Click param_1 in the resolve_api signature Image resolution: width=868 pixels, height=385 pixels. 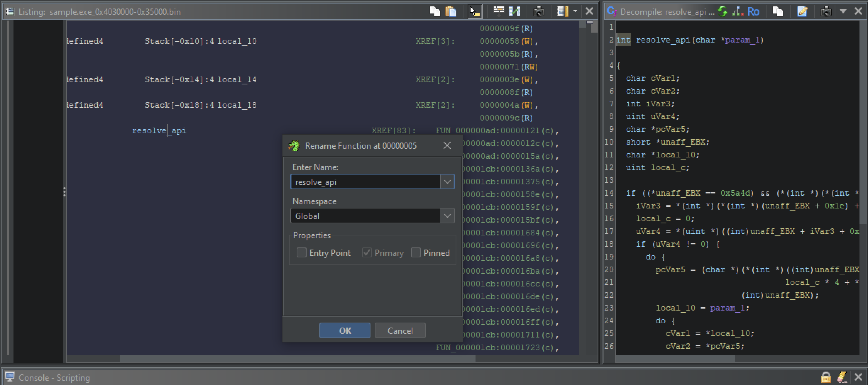coord(742,40)
